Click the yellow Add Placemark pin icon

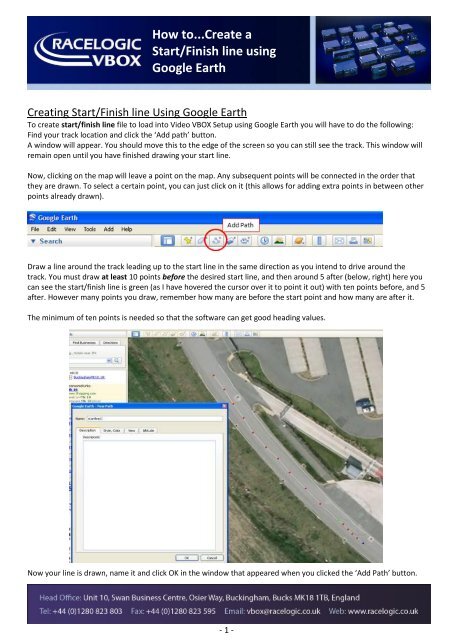188,241
